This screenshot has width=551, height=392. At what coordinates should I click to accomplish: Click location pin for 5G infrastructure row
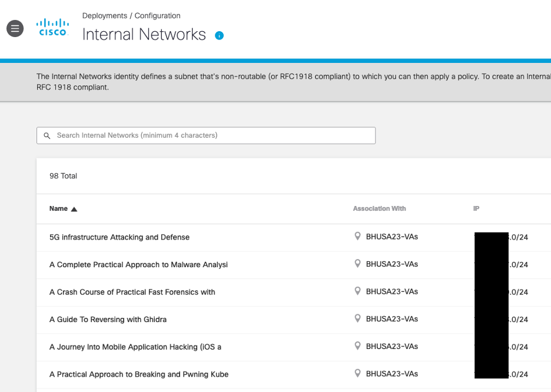click(x=357, y=237)
